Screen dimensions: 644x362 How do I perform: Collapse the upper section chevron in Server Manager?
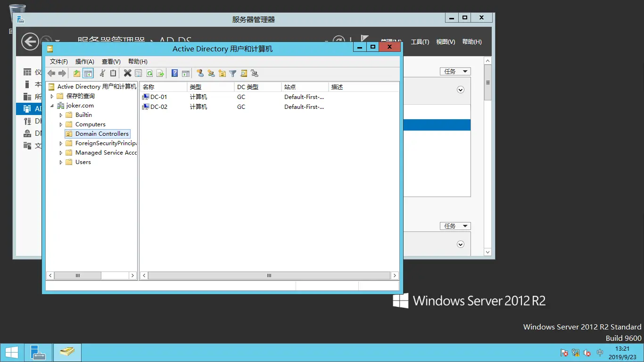tap(461, 90)
